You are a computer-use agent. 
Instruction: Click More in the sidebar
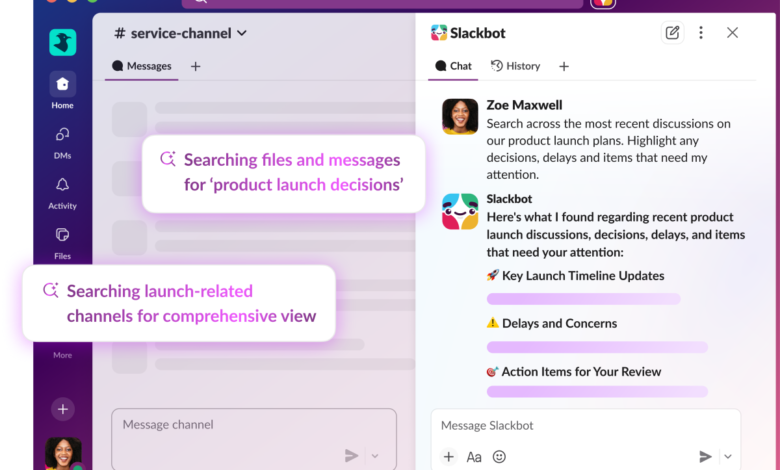(63, 355)
